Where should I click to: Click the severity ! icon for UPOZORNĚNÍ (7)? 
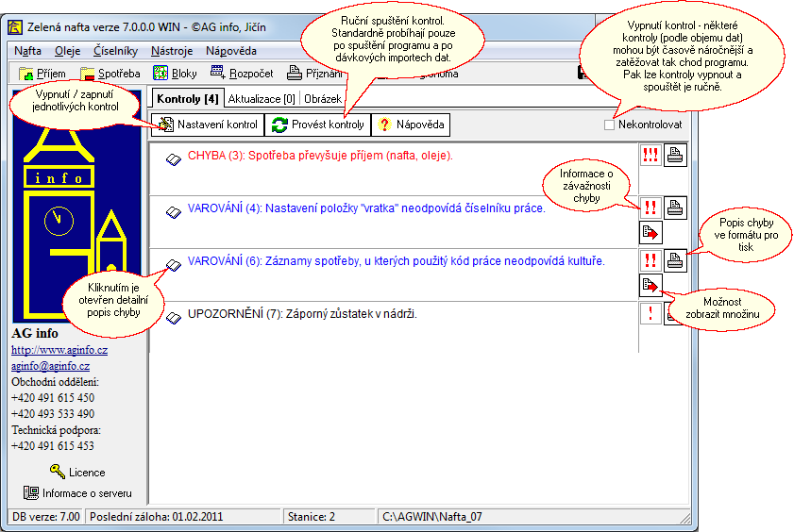pos(650,313)
